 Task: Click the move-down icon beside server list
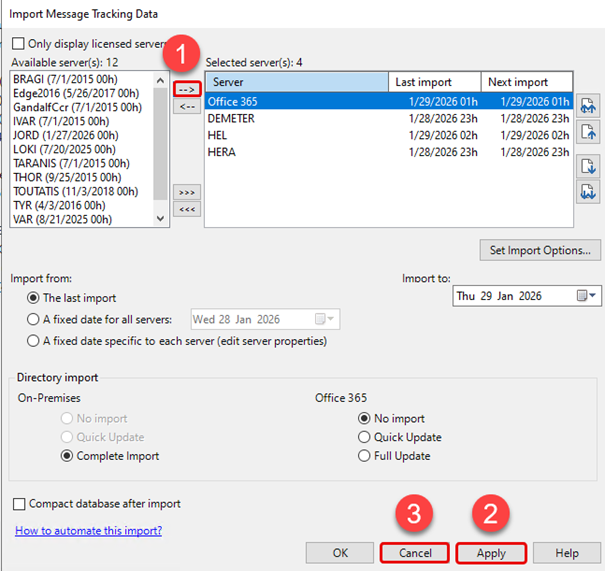point(588,166)
